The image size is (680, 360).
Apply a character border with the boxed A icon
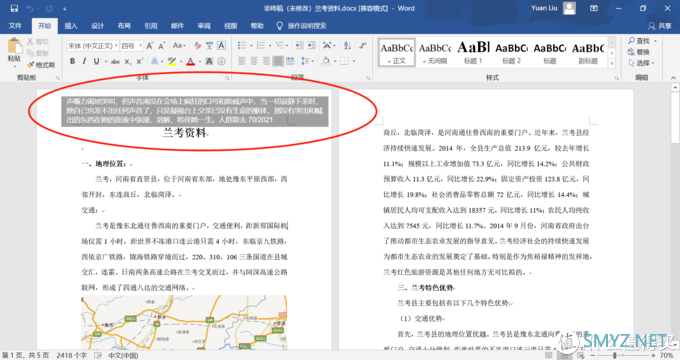[221, 46]
